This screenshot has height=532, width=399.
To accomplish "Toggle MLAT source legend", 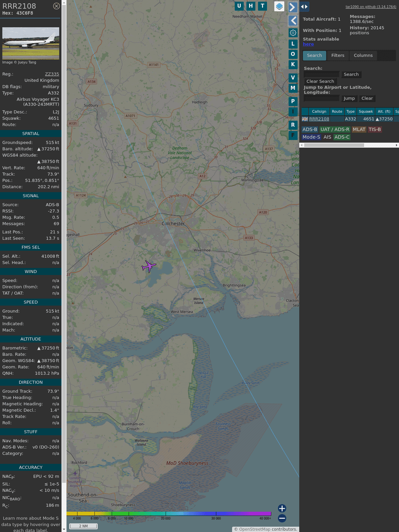I will (359, 130).
